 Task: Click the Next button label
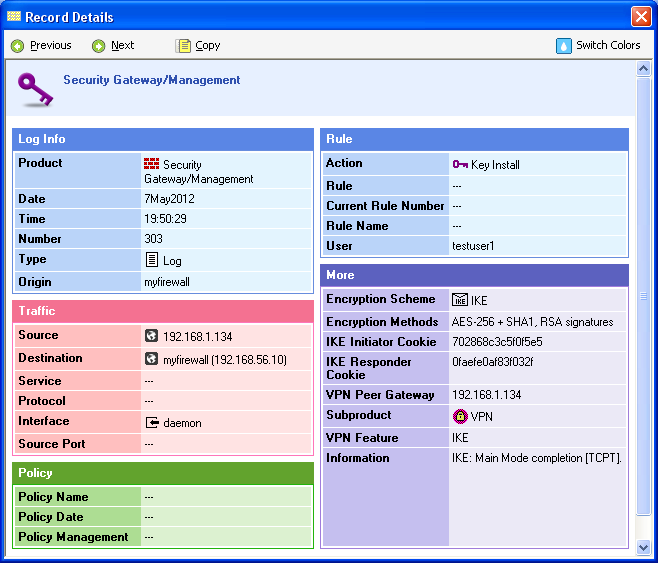pos(122,46)
